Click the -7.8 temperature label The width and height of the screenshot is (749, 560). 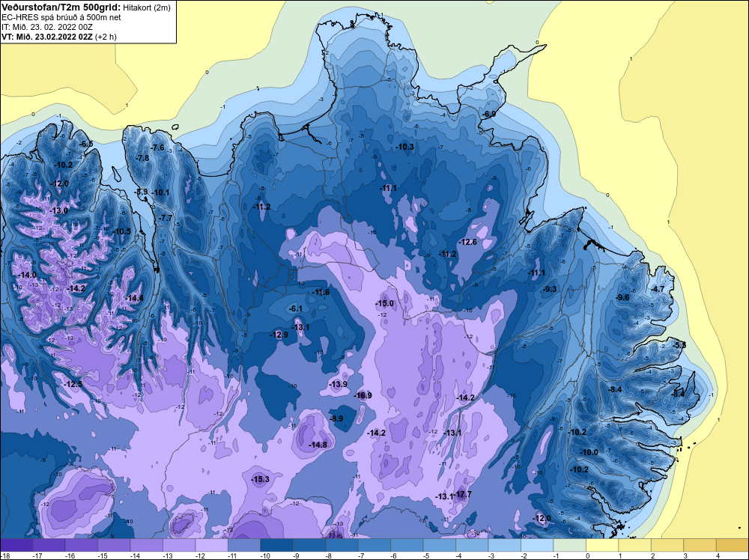coord(142,158)
